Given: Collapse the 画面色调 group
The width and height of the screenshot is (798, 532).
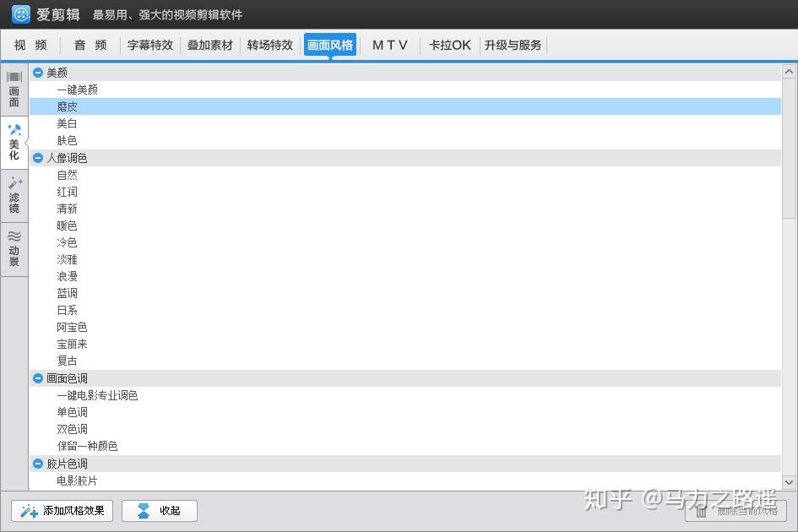Looking at the screenshot, I should coord(39,378).
